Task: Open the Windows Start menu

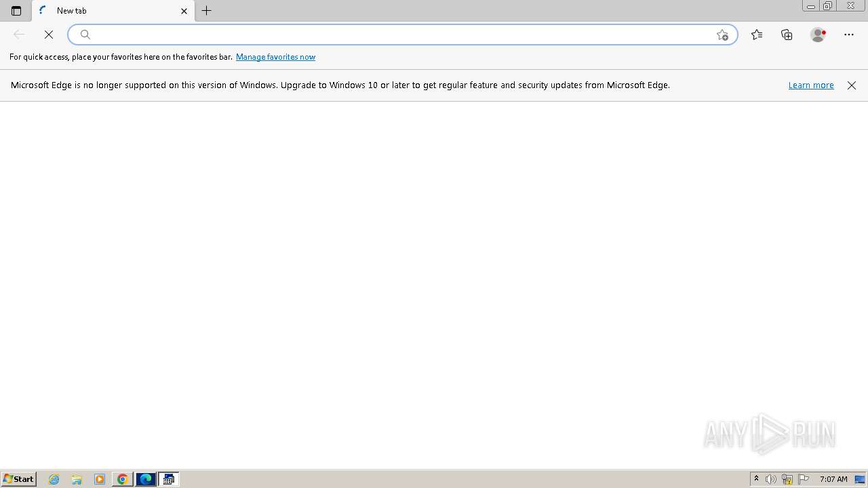Action: click(x=18, y=479)
